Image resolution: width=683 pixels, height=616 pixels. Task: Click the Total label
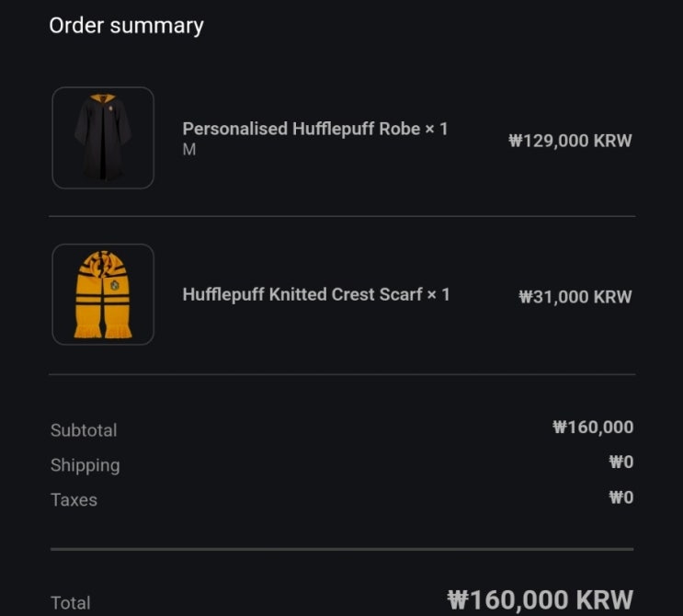click(70, 603)
